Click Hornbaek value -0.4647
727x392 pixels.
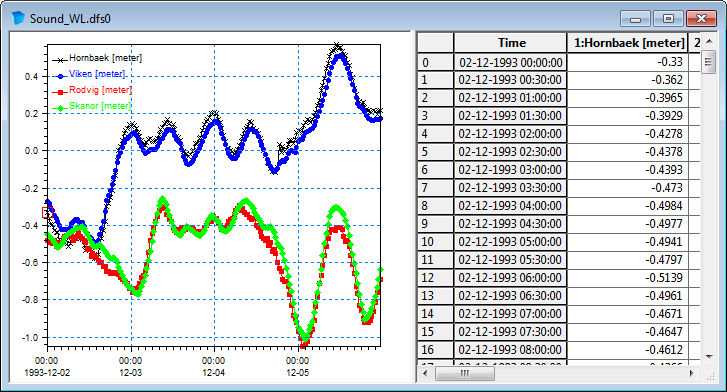[x=628, y=332]
